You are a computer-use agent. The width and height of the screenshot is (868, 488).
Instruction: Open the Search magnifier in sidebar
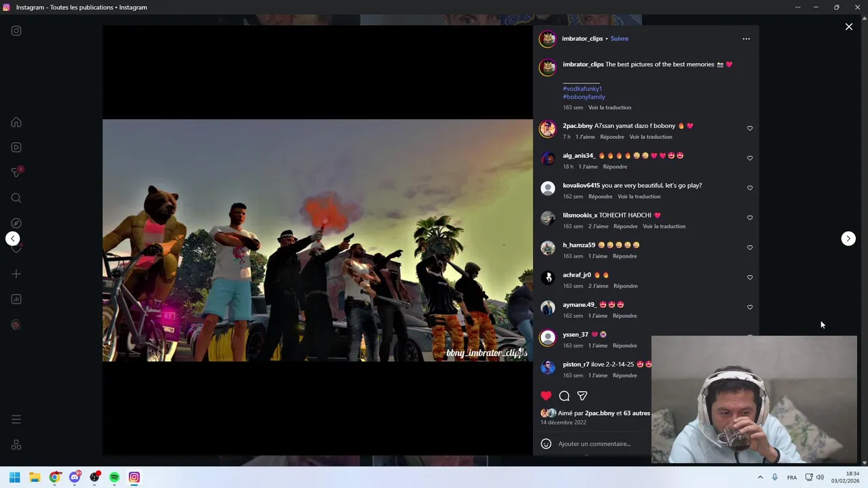16,198
